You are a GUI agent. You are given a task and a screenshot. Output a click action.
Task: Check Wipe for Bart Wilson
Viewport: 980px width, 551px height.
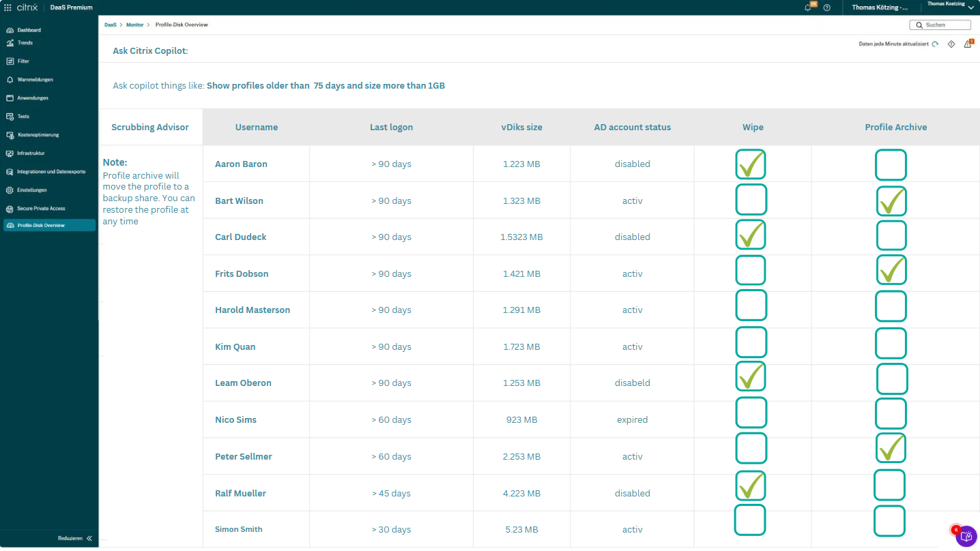point(751,200)
